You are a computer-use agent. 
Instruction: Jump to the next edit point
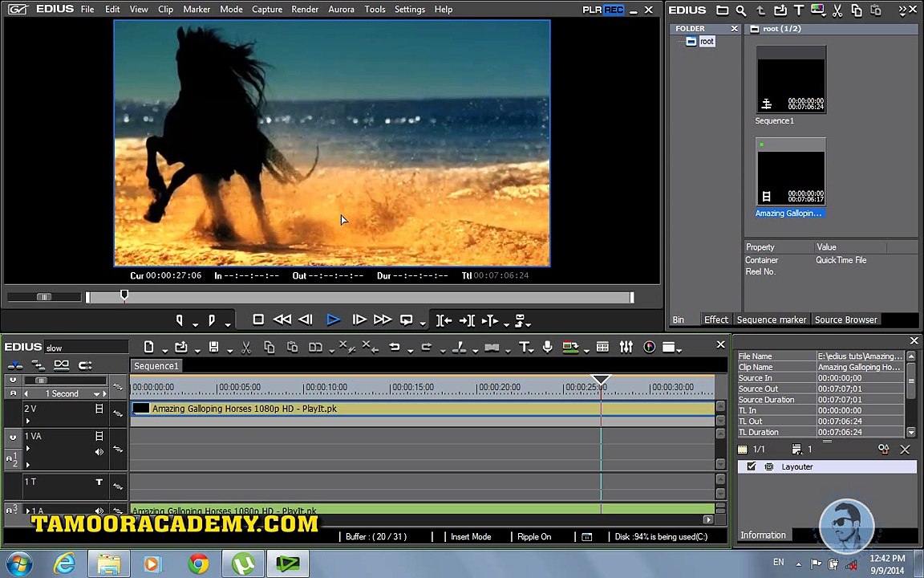tap(467, 320)
